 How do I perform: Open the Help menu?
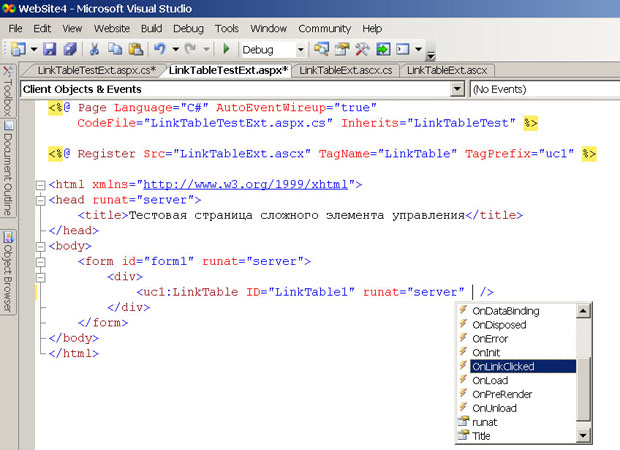372,28
